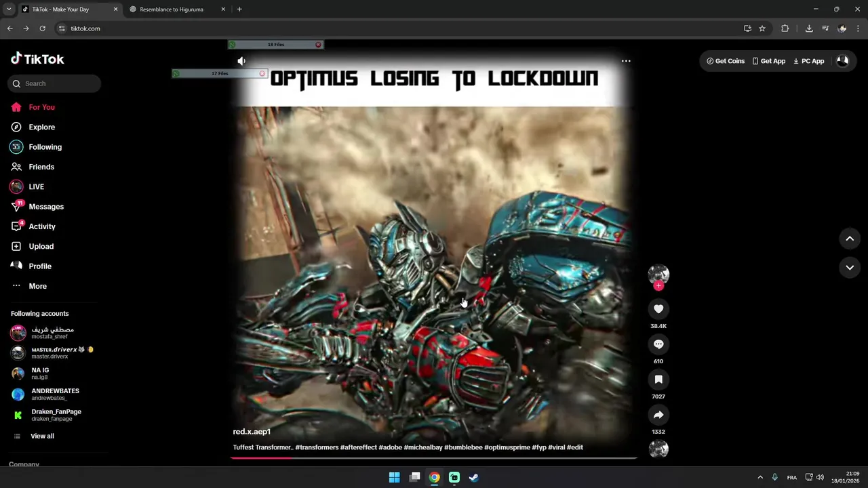
Task: Go back in browser history
Action: 9,28
